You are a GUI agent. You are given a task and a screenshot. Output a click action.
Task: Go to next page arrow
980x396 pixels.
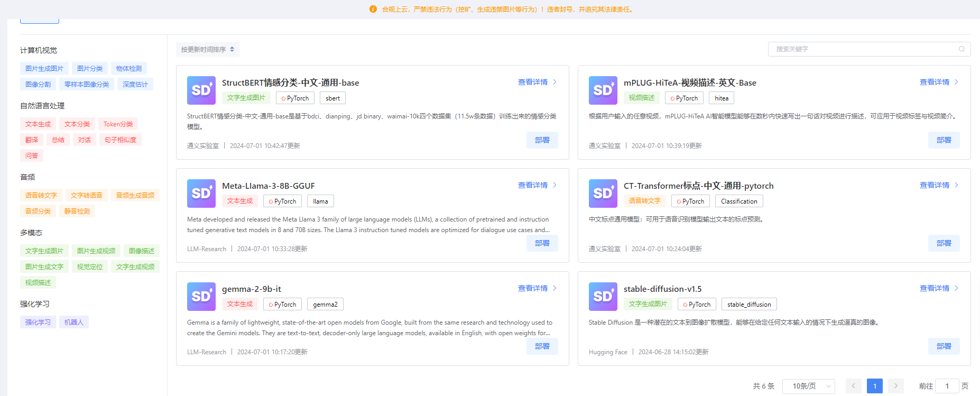tap(896, 386)
